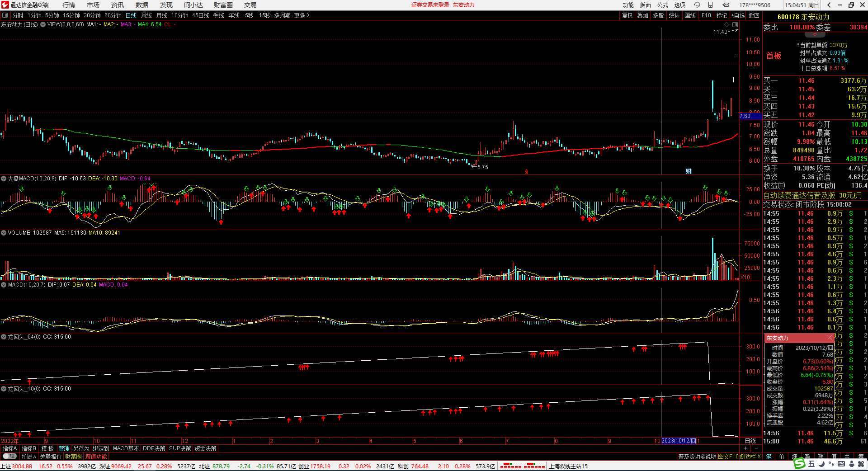Click the 另存为 save-as button
This screenshot has height=471, width=868.
[x=81, y=448]
